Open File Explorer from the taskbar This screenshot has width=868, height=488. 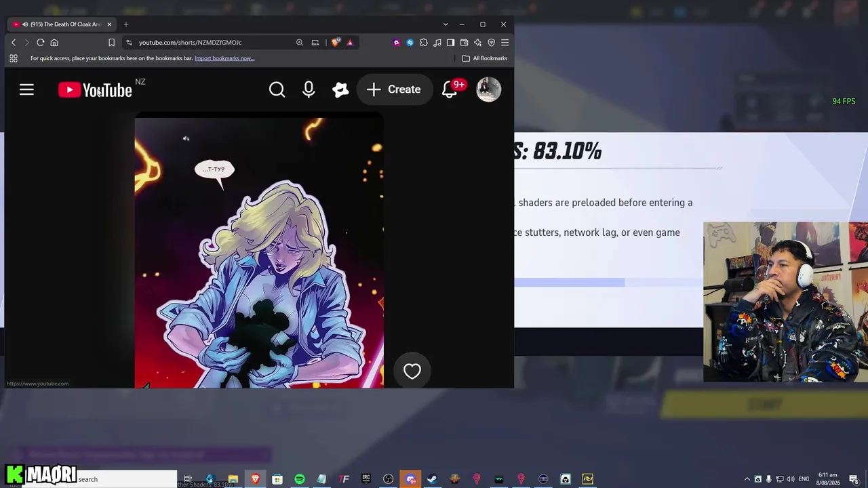click(233, 479)
